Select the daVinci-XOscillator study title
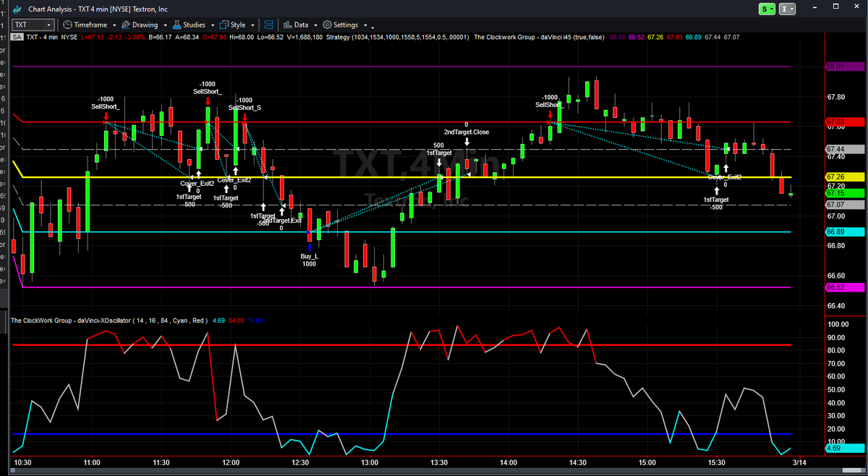The height and width of the screenshot is (476, 868). 108,320
